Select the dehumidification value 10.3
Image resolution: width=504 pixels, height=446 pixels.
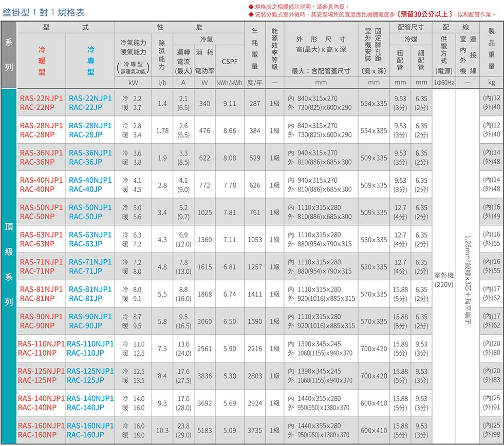click(162, 431)
